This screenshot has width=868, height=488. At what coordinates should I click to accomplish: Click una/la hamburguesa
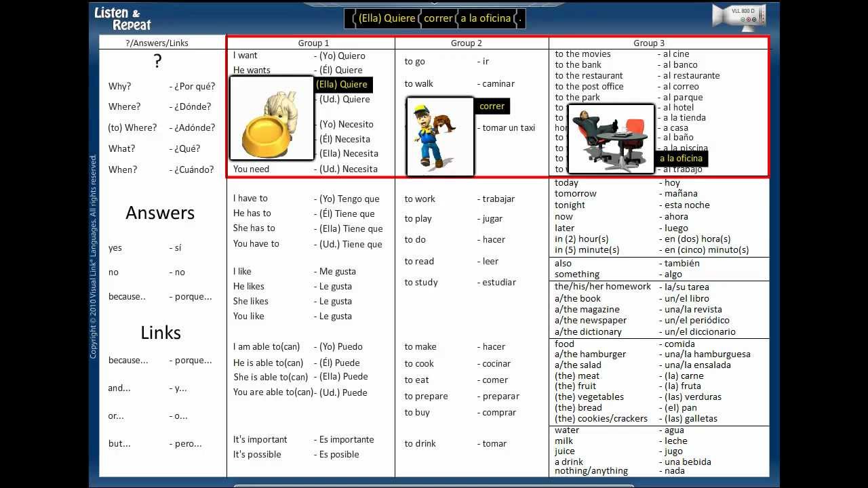point(707,354)
